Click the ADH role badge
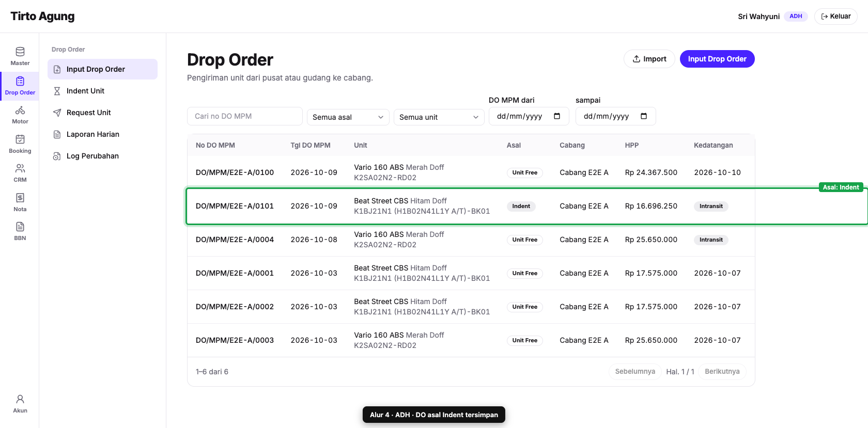Screen dimensions: 868x428 [x=796, y=17]
